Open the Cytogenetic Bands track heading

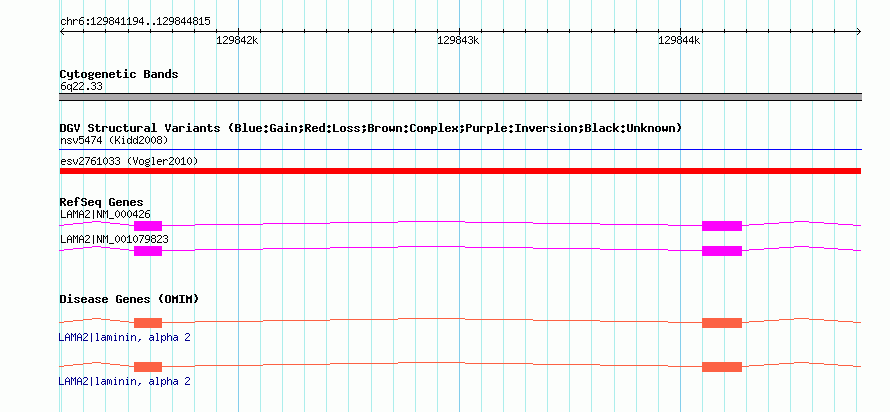(119, 74)
